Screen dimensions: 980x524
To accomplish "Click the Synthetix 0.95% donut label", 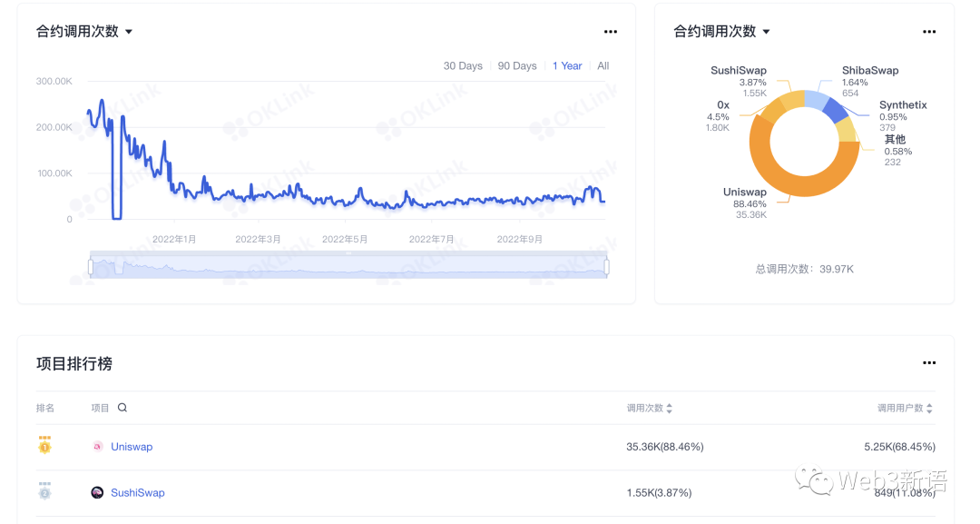I will [903, 115].
